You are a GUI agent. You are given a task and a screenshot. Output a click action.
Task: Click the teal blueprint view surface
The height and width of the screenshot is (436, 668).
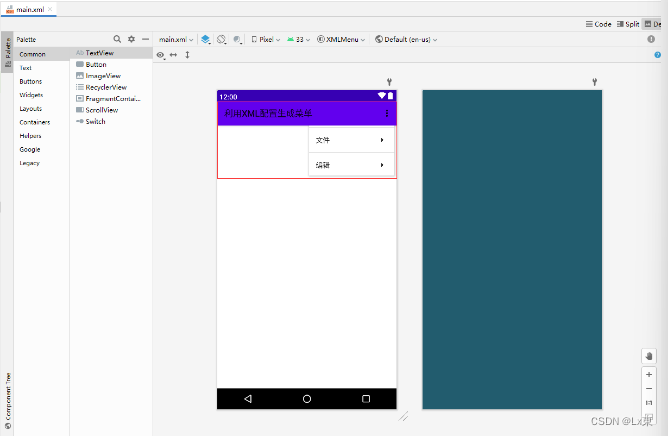512,249
